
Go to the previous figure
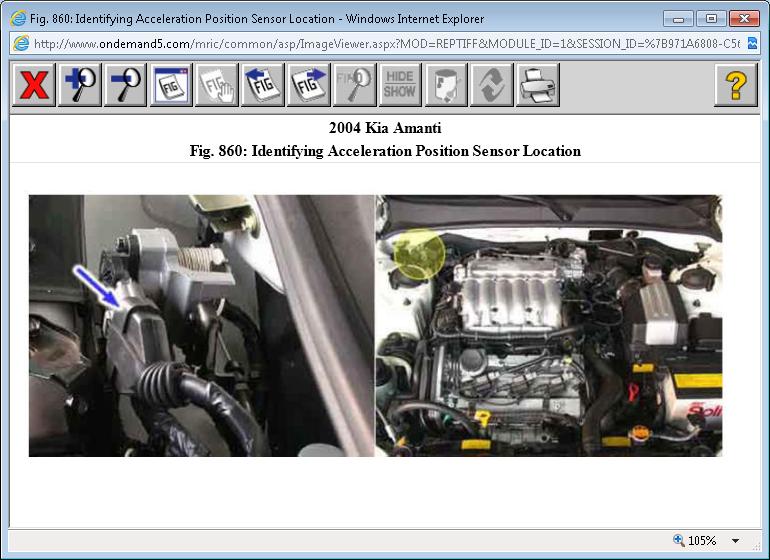263,85
